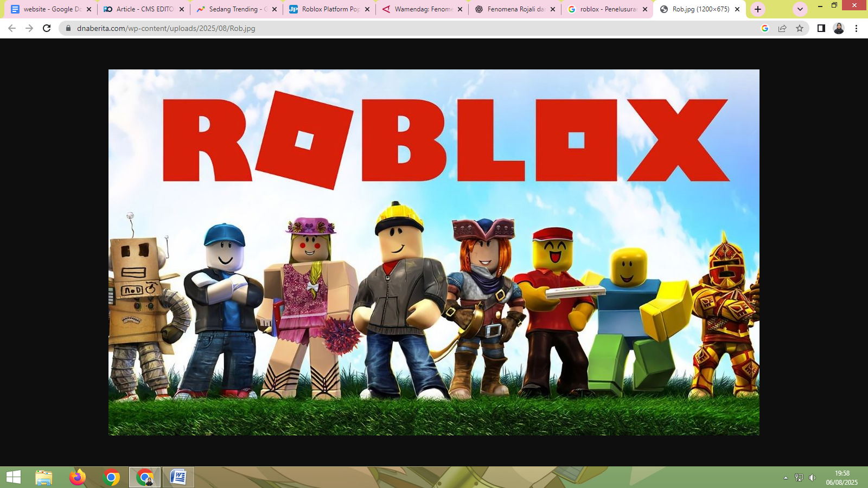Switch to the roblox - Penelusuran tab
Image resolution: width=868 pixels, height=488 pixels.
(x=608, y=9)
